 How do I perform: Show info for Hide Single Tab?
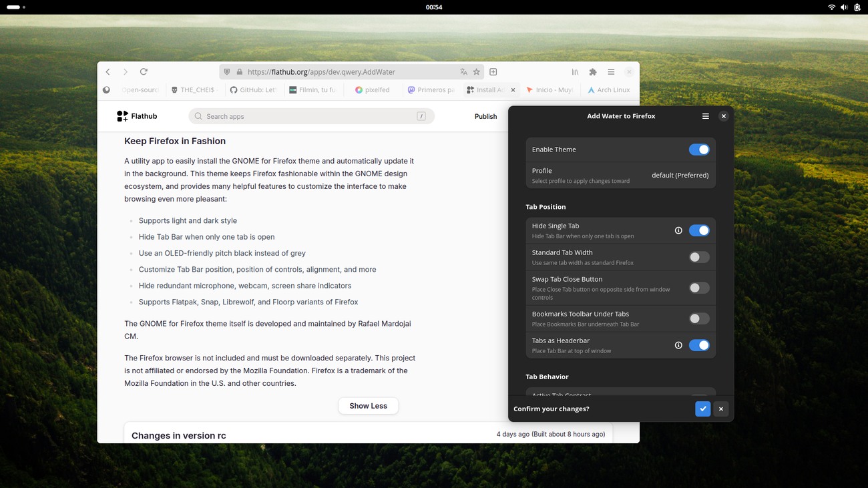[678, 230]
